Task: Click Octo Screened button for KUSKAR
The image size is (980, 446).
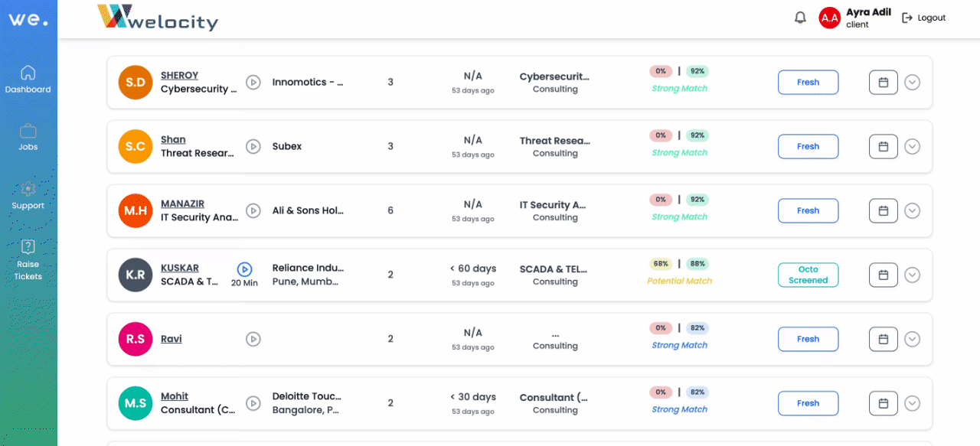Action: (x=808, y=275)
